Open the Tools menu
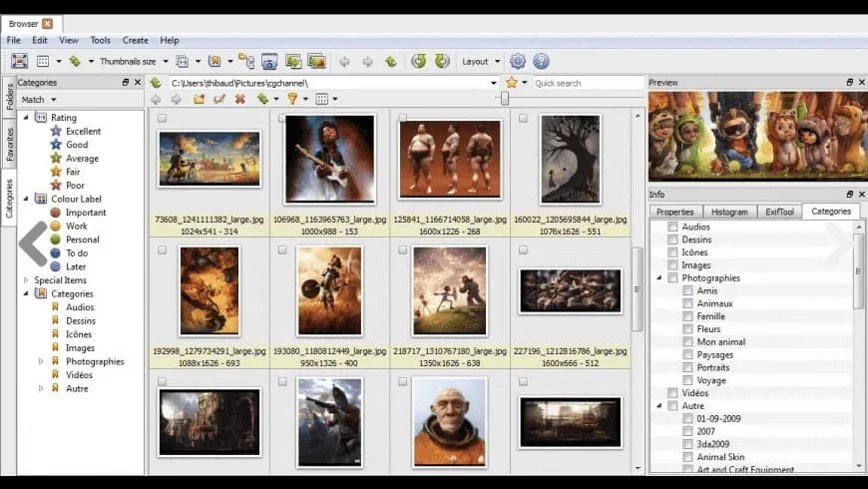 tap(100, 41)
